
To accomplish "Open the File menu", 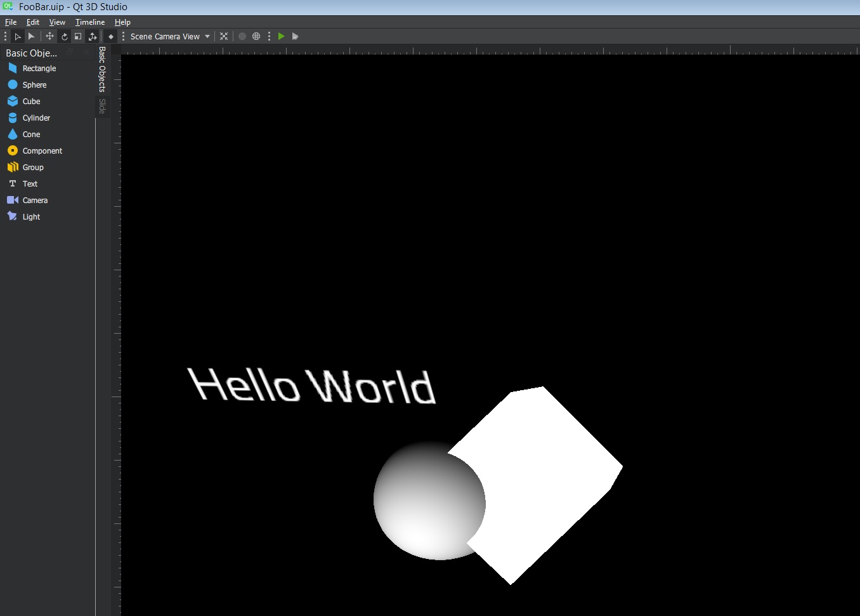I will tap(11, 22).
